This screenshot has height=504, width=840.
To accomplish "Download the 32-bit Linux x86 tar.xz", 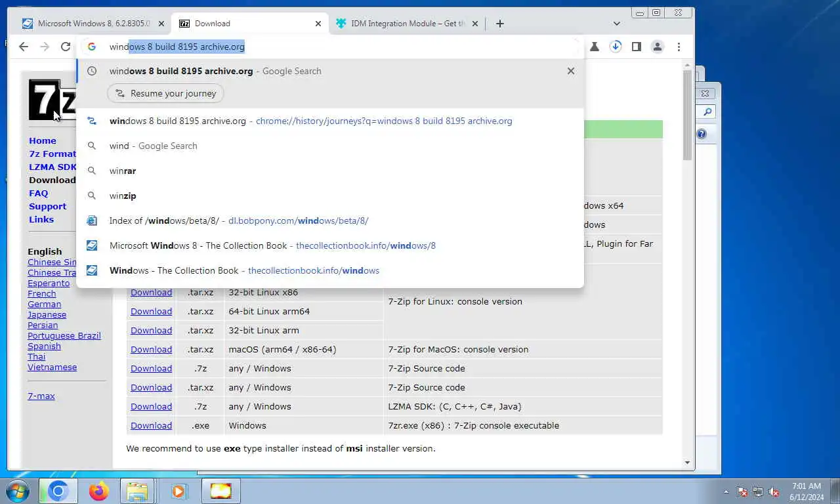I will (x=151, y=292).
